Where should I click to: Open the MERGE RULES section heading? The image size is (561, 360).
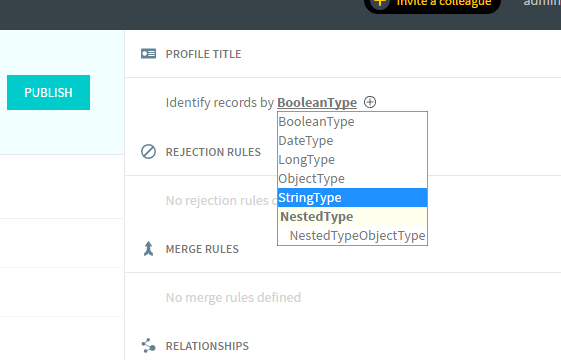[202, 249]
